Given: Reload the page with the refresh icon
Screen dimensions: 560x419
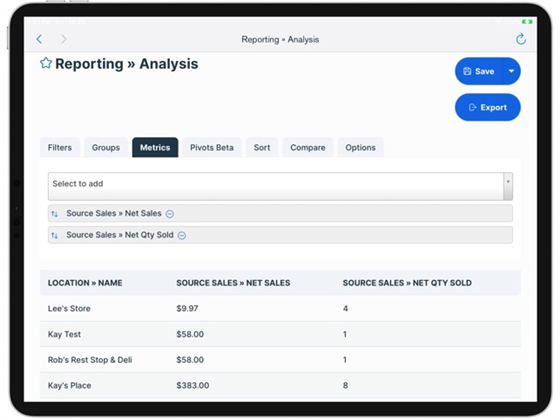Looking at the screenshot, I should click(x=521, y=39).
